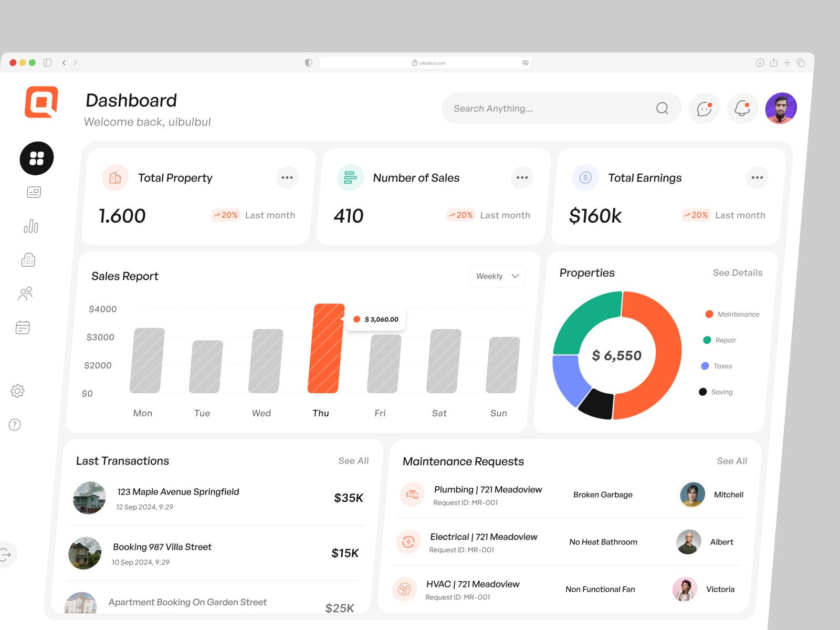Open the tenants people icon in sidebar

[x=26, y=293]
